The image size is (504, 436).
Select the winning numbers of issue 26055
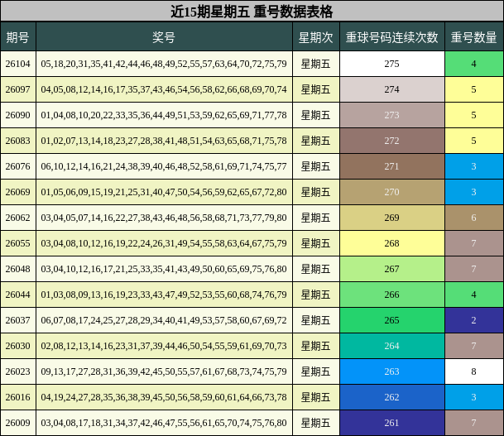(164, 243)
